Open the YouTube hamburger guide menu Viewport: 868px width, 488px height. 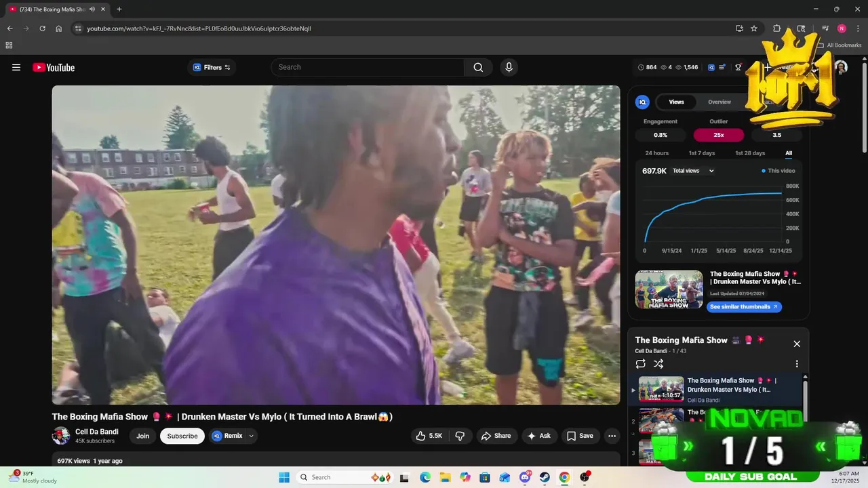click(x=16, y=67)
